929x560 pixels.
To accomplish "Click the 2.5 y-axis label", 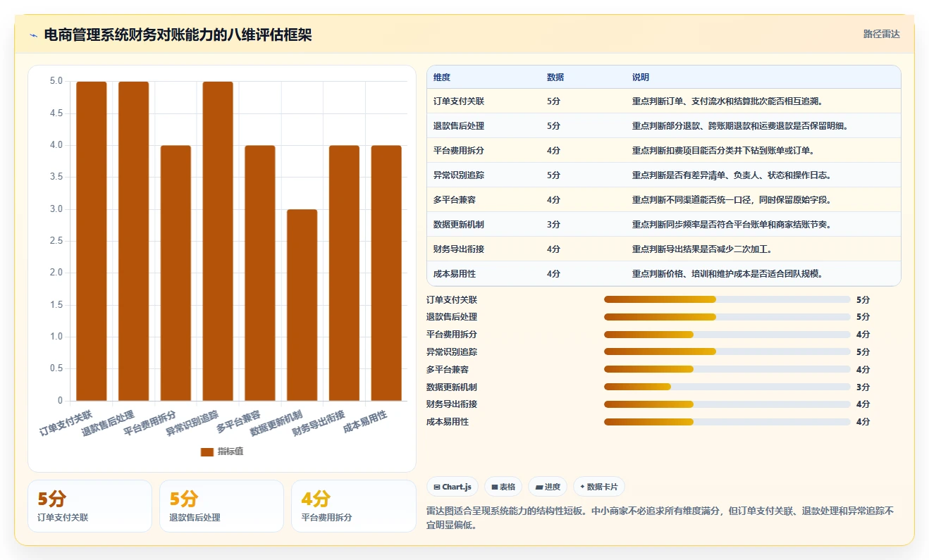I will click(x=56, y=241).
